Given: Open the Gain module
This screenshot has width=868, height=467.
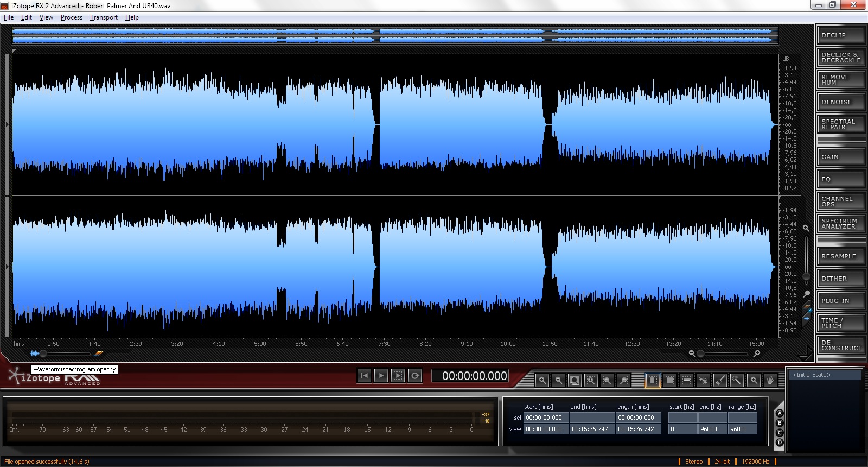Looking at the screenshot, I should pos(841,157).
